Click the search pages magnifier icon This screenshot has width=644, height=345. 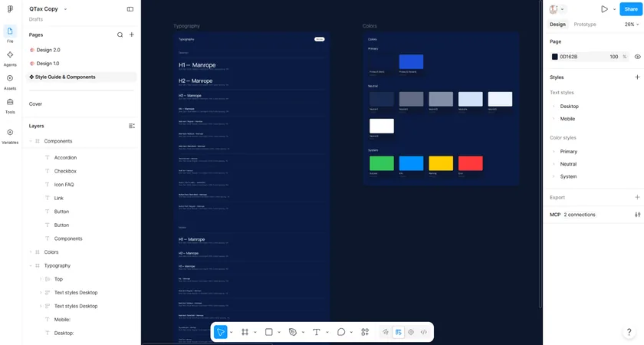coord(120,35)
